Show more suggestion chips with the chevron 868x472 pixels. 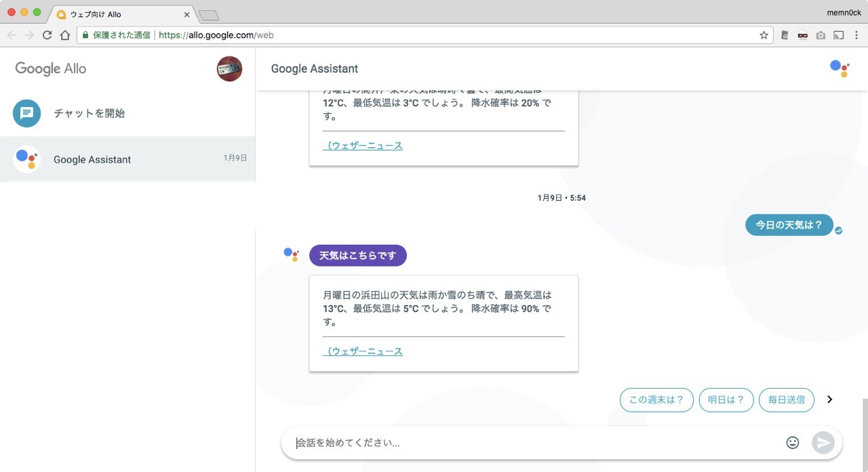(829, 399)
